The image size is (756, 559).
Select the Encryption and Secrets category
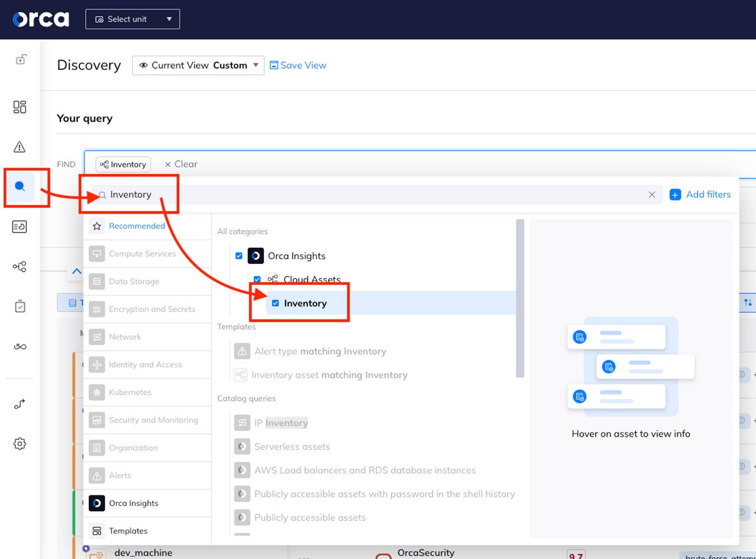[147, 309]
